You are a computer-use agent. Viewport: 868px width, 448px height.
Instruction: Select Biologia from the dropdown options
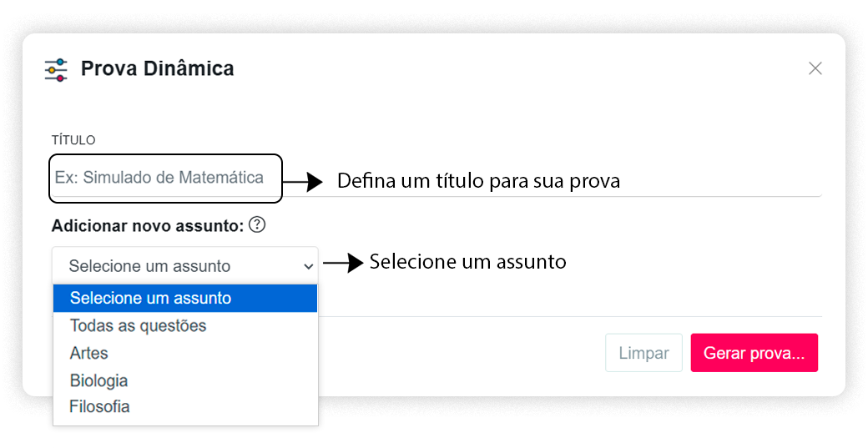point(185,380)
